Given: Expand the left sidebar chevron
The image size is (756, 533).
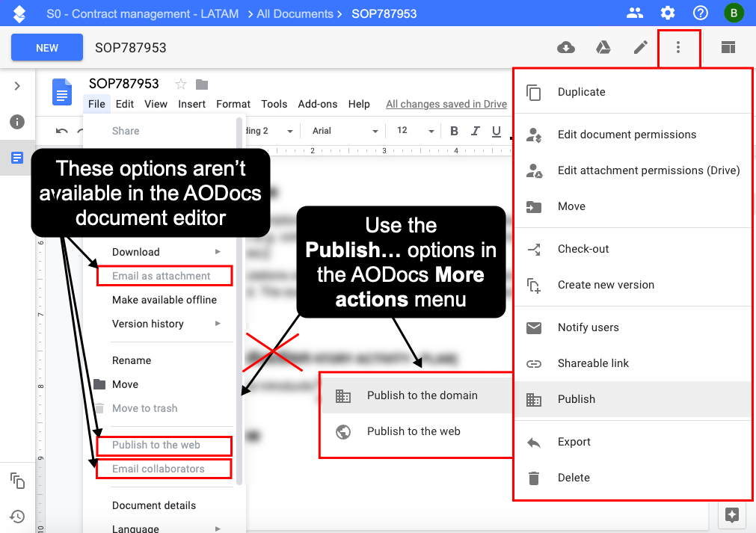Looking at the screenshot, I should tap(17, 86).
